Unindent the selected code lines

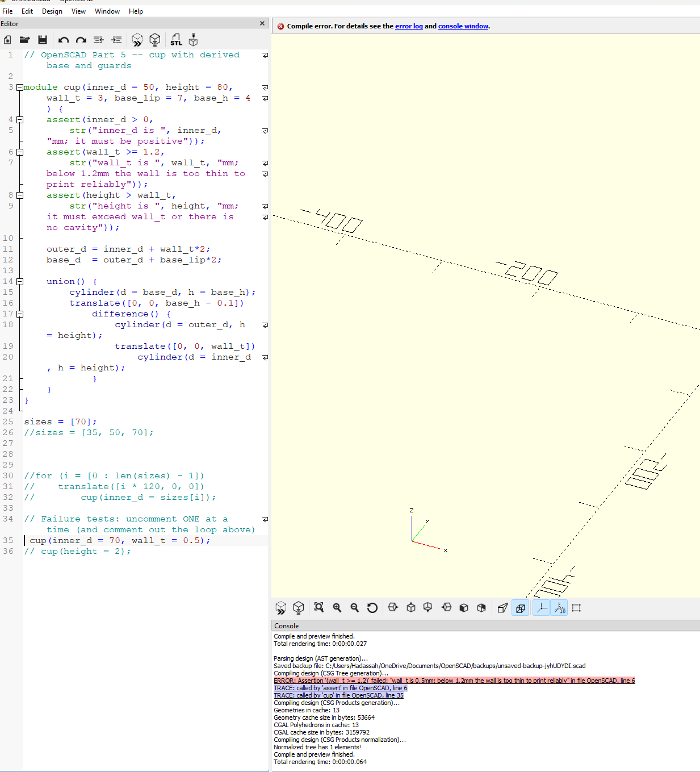(x=99, y=40)
